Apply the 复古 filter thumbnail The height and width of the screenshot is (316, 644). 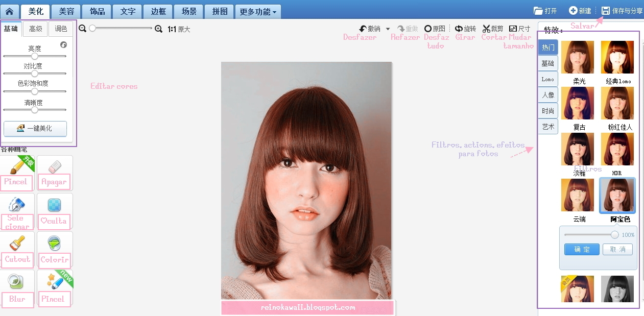[578, 103]
